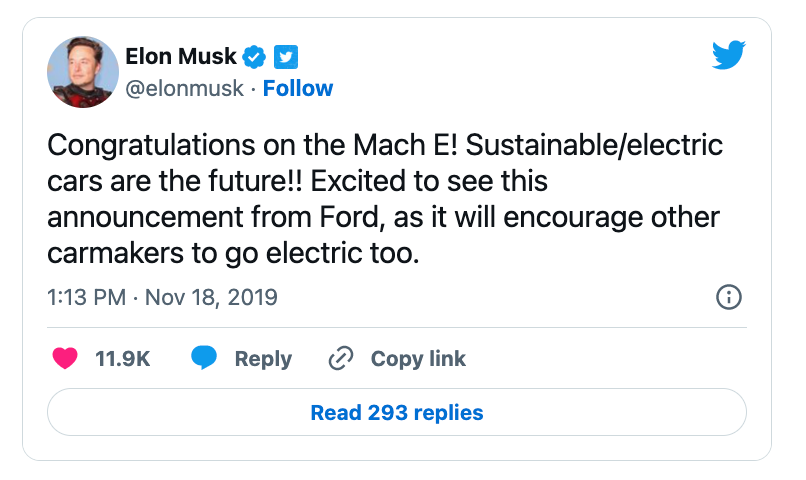Image resolution: width=806 pixels, height=480 pixels.
Task: Click the blue verified checkmark badge
Action: [256, 57]
